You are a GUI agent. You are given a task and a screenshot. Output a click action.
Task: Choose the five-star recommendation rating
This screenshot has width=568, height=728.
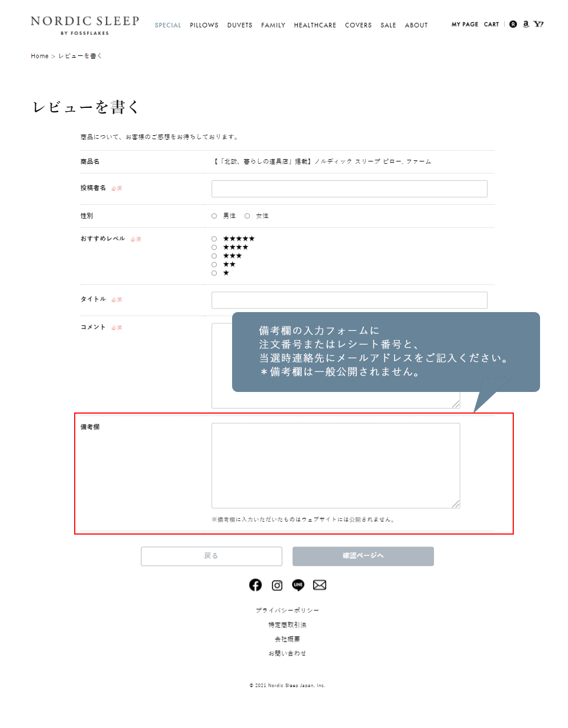point(214,238)
